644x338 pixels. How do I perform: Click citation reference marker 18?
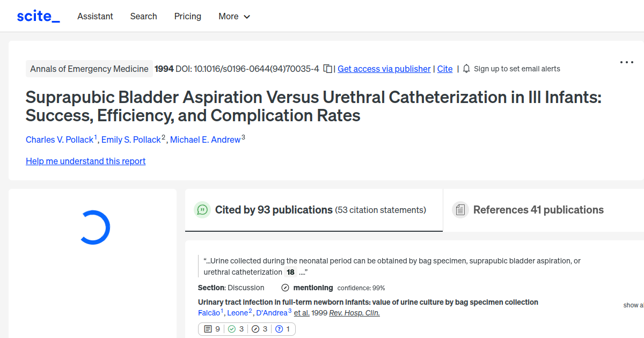[290, 272]
